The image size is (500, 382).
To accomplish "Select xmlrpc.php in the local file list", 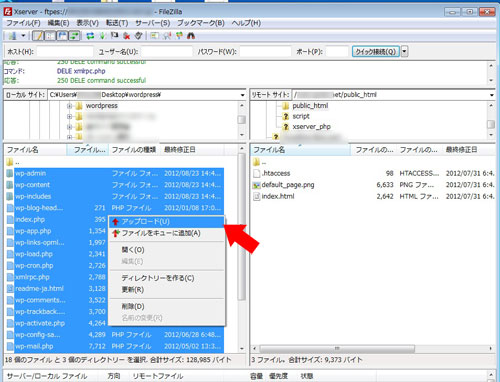I will [32, 277].
